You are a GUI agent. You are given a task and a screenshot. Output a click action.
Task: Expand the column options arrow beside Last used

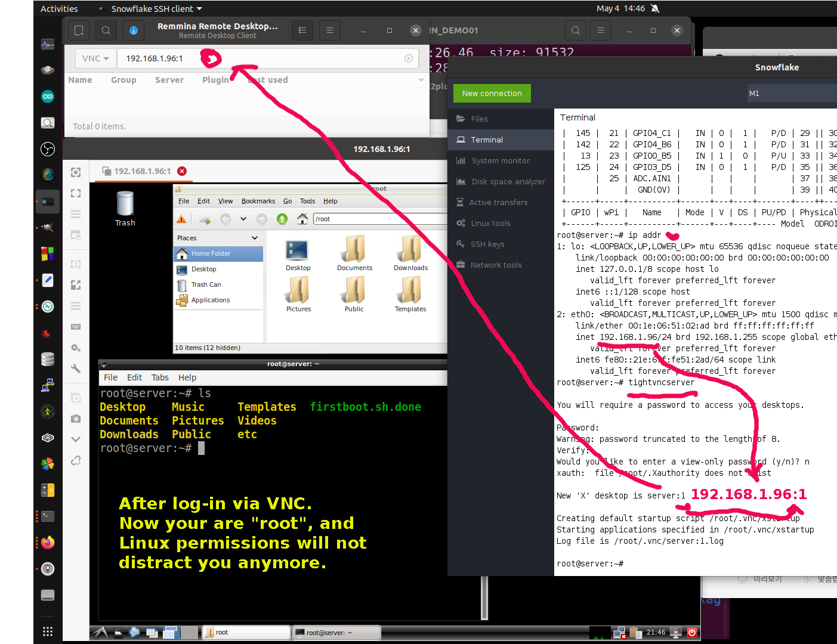point(421,80)
